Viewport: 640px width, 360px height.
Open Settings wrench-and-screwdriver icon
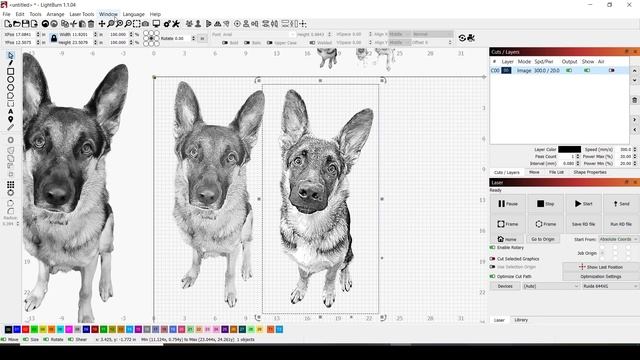176,24
